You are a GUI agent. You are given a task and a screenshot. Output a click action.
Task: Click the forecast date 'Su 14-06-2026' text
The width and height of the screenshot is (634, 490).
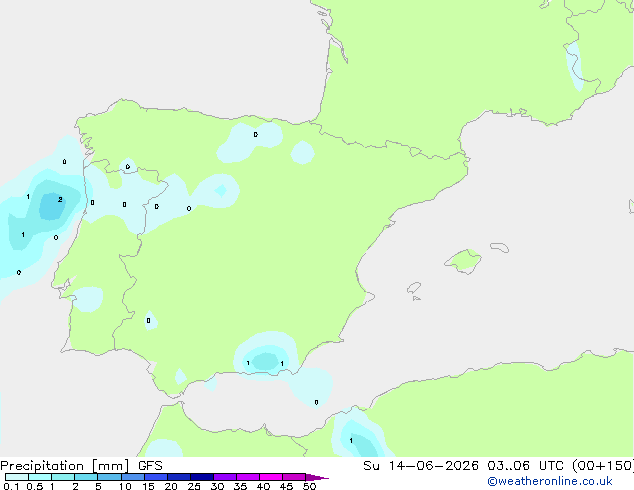(421, 466)
